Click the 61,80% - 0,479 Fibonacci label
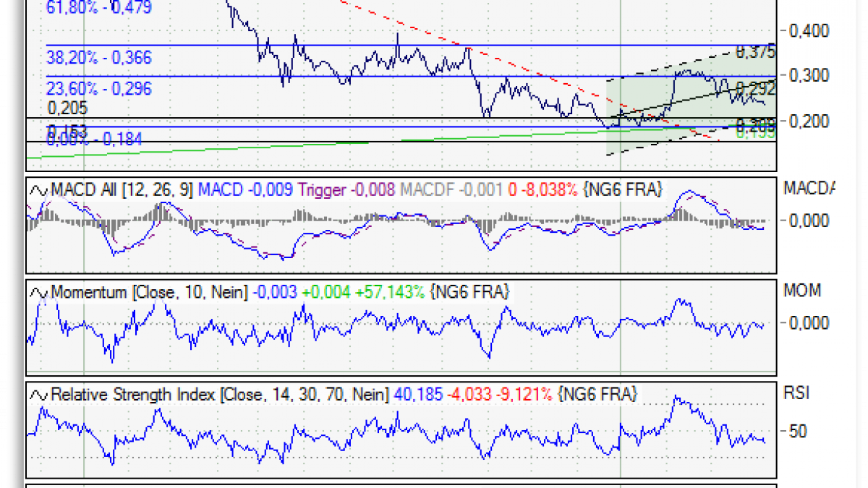The width and height of the screenshot is (868, 488). [x=99, y=7]
